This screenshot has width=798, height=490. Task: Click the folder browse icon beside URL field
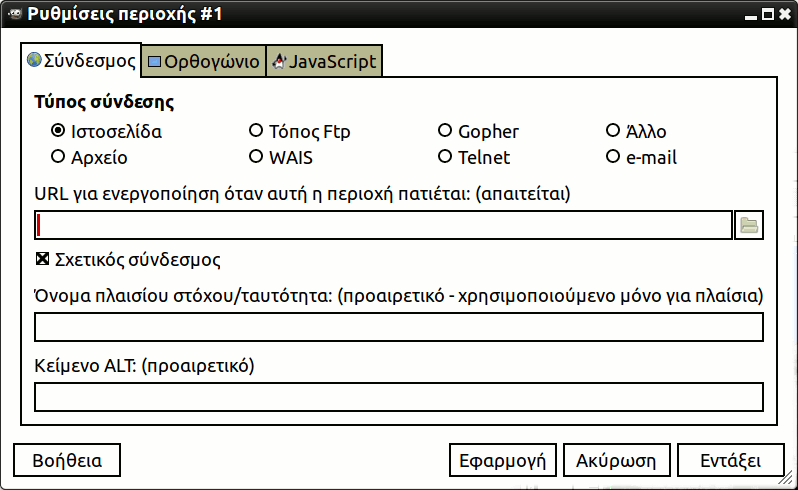coord(748,226)
